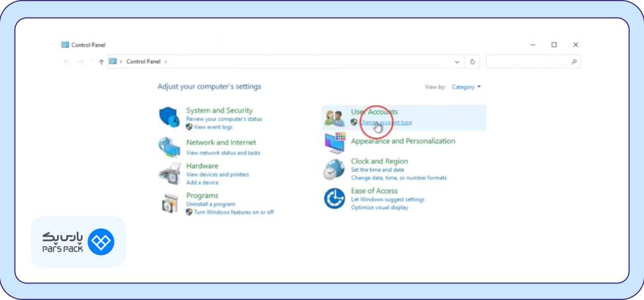Viewport: 644px width, 300px height.
Task: Expand the address bar history dropdown
Action: 457,62
